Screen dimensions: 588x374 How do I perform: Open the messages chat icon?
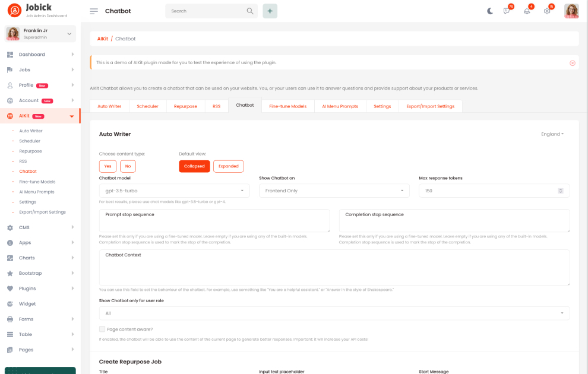pyautogui.click(x=507, y=11)
